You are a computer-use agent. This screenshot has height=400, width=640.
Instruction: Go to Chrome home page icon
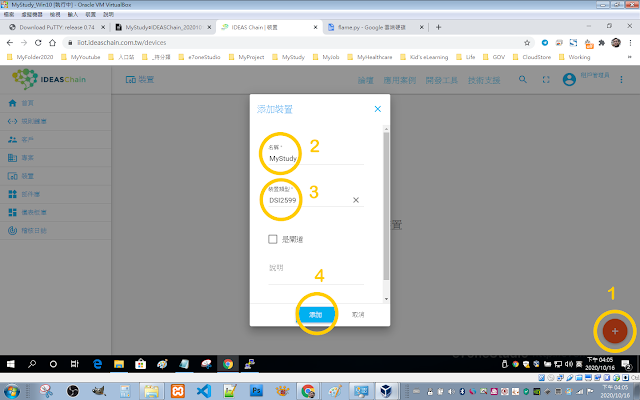(x=52, y=43)
